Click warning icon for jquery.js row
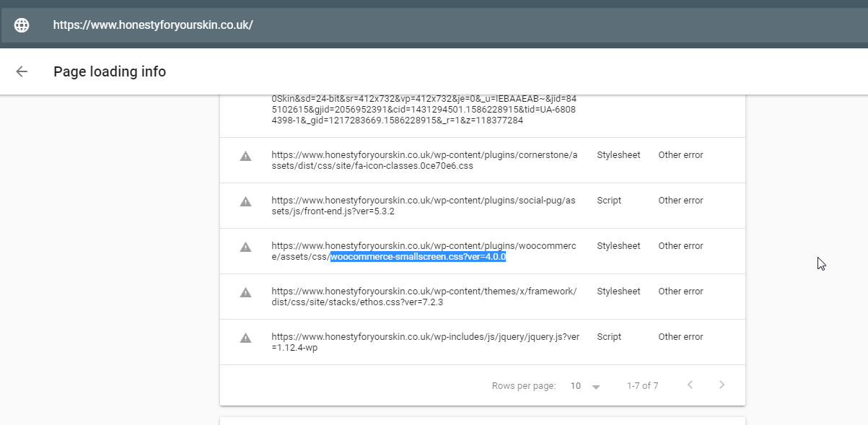This screenshot has width=868, height=425. (x=245, y=338)
